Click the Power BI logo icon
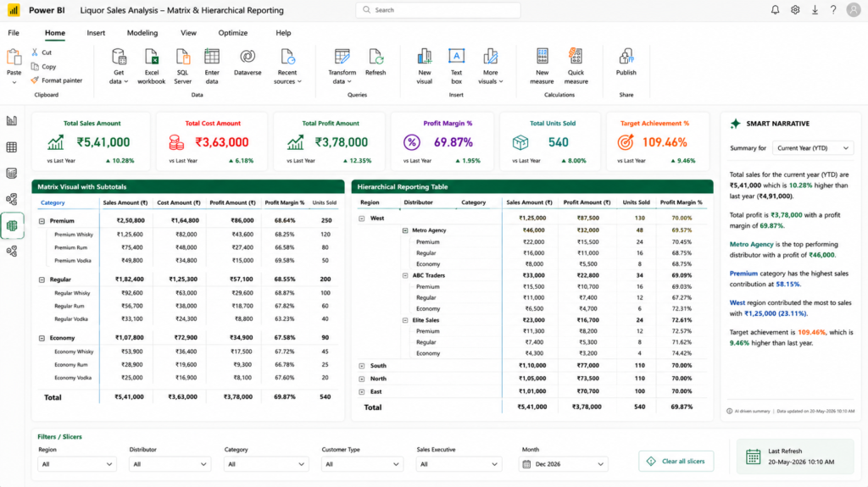This screenshot has width=868, height=487. point(14,10)
